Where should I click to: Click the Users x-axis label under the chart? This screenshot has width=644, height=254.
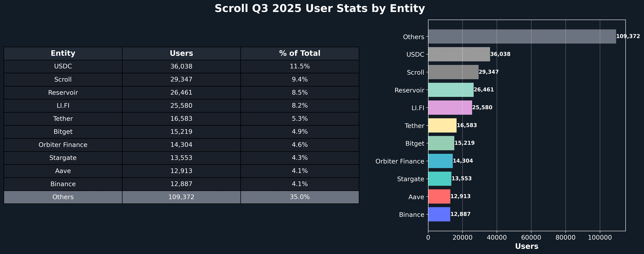pos(526,246)
